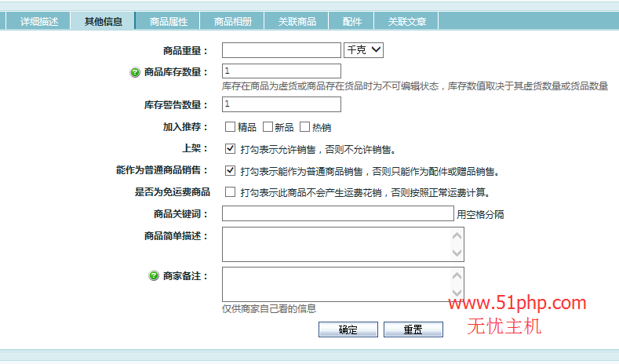Focus the 商品关键词 text field
This screenshot has height=364, width=619.
[337, 213]
